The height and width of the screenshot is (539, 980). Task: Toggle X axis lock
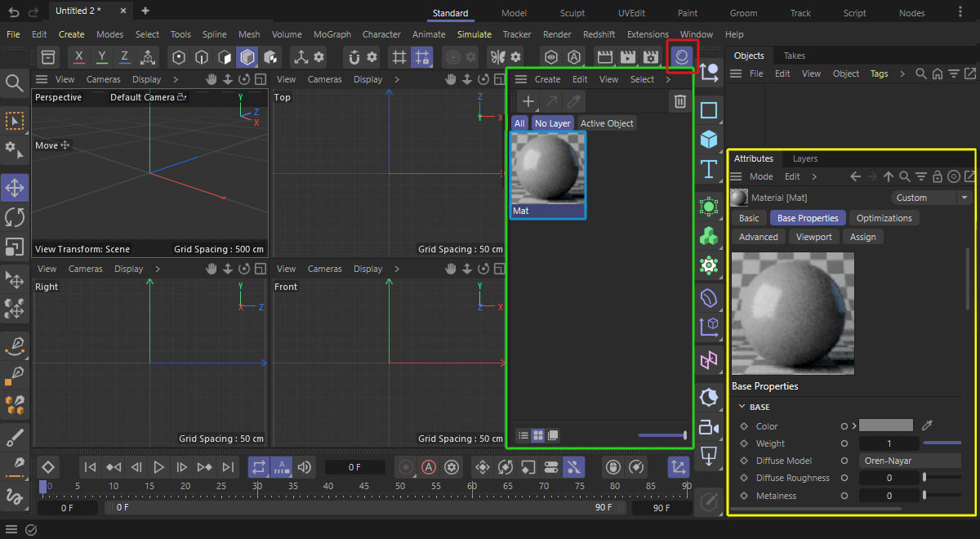[x=78, y=57]
